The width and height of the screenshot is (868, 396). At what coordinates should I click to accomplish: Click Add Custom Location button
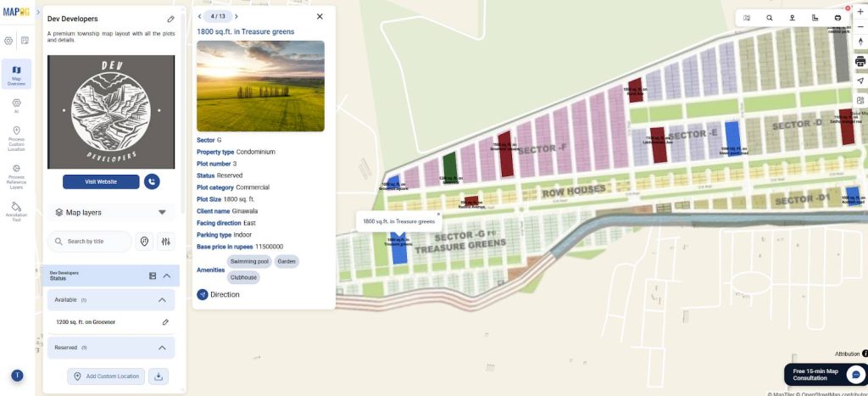point(106,376)
